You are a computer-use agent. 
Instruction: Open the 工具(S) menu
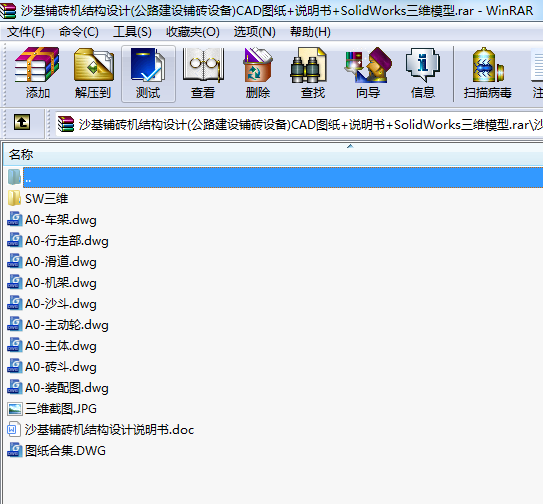(132, 32)
